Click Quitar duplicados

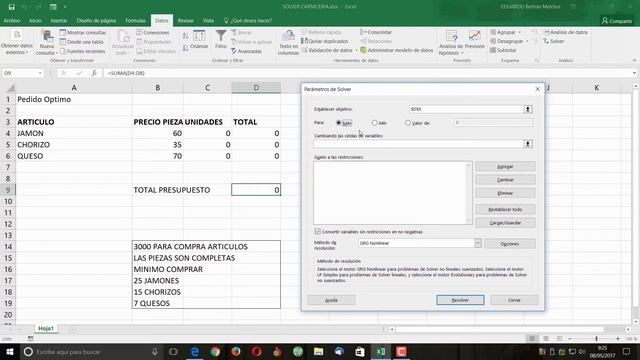coord(325,41)
